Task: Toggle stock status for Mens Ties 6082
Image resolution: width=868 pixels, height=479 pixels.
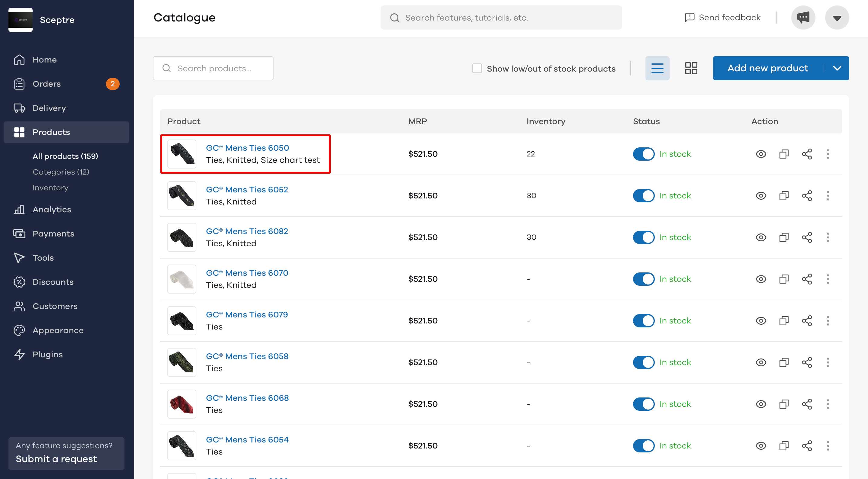Action: pyautogui.click(x=643, y=237)
